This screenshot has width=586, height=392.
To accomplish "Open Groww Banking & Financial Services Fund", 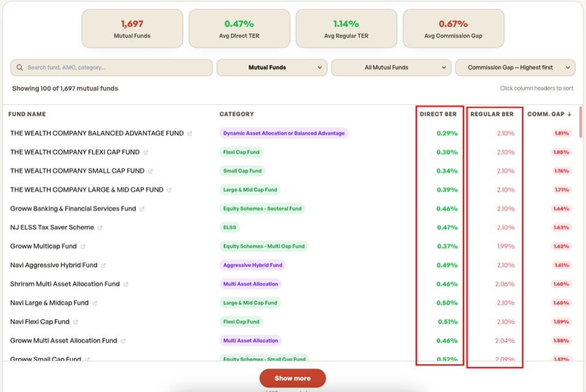I will pos(73,208).
